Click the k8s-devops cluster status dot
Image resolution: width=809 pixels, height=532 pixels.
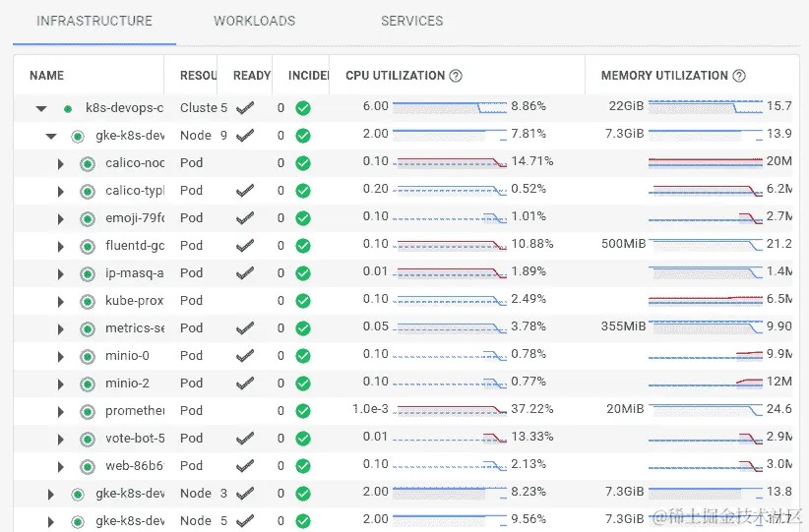68,109
